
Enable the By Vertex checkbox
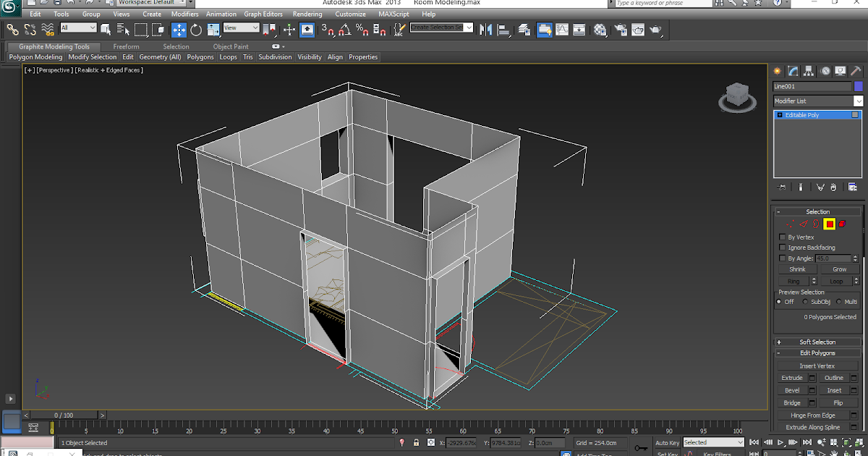782,237
